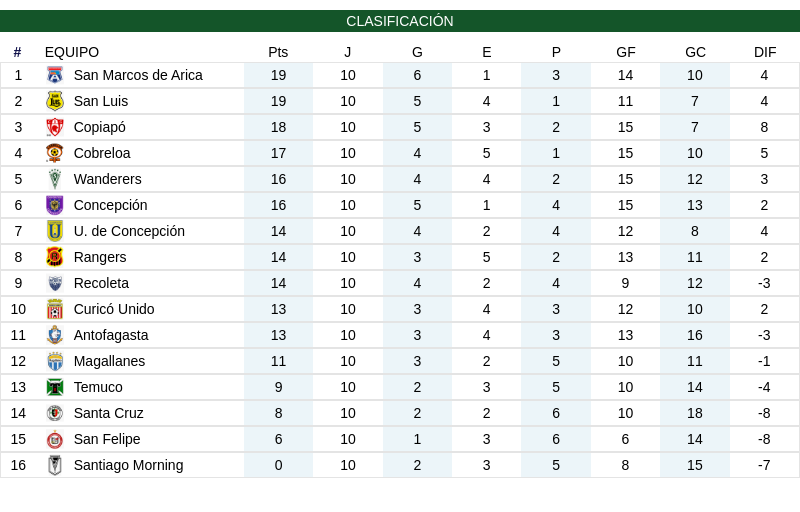Select the Rangers team crest

click(x=55, y=258)
